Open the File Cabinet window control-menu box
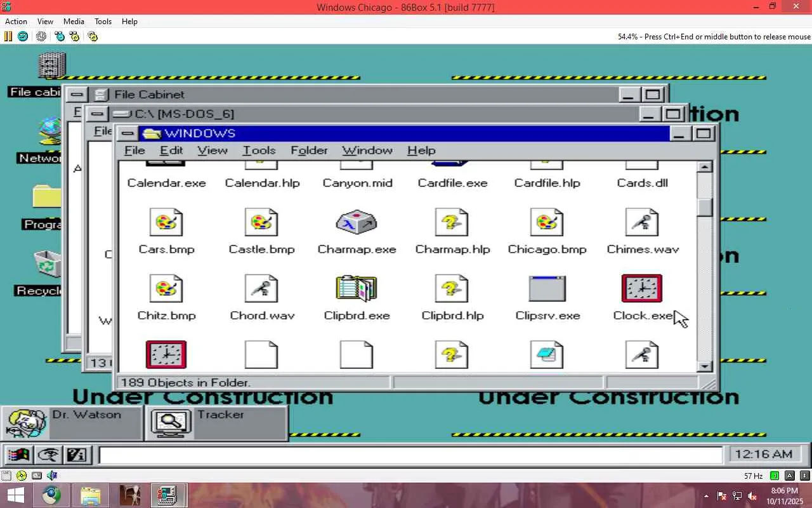 pos(77,95)
